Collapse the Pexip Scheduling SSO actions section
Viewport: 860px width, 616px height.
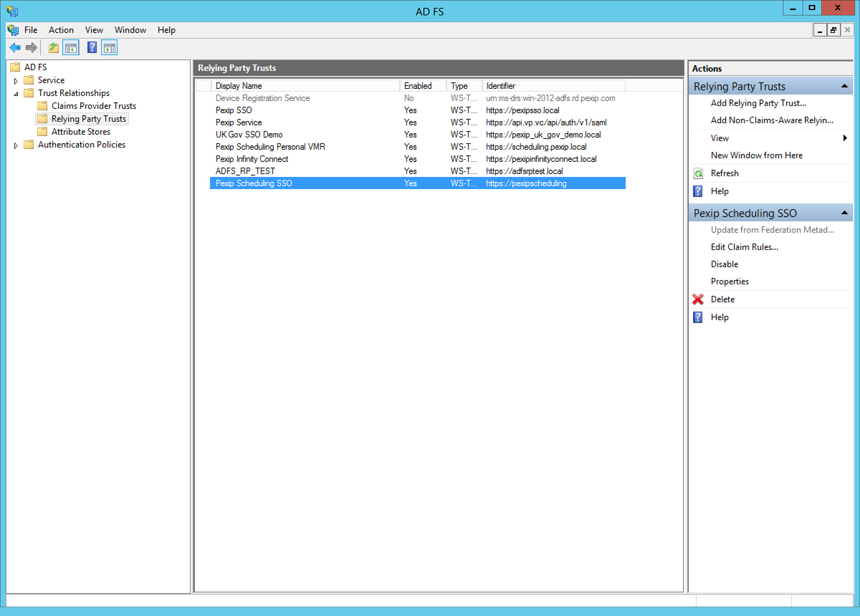pos(844,213)
